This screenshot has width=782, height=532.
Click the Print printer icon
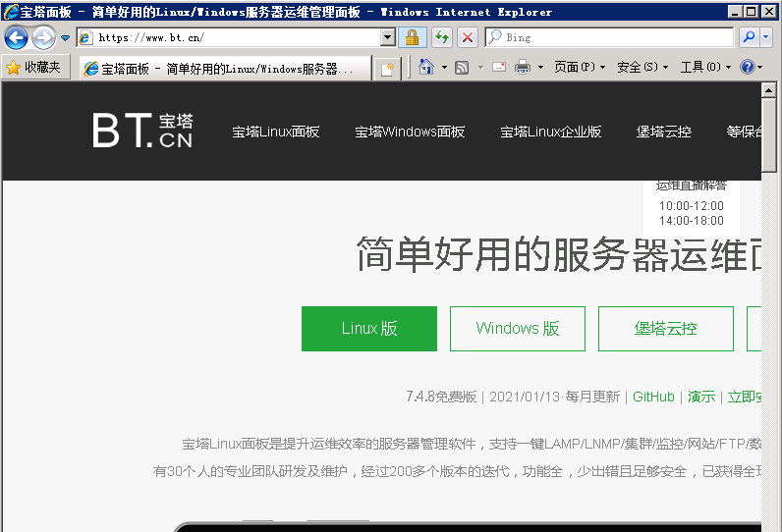click(x=523, y=67)
